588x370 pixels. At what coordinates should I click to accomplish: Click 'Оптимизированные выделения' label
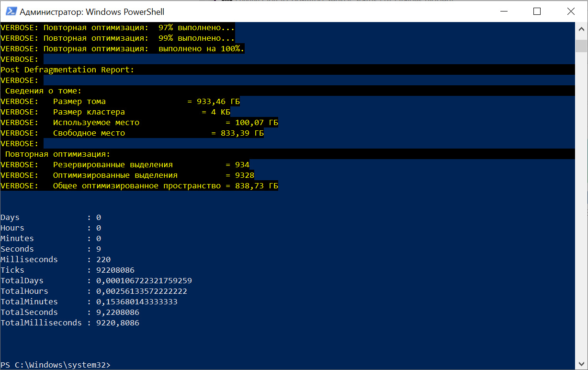pos(115,175)
